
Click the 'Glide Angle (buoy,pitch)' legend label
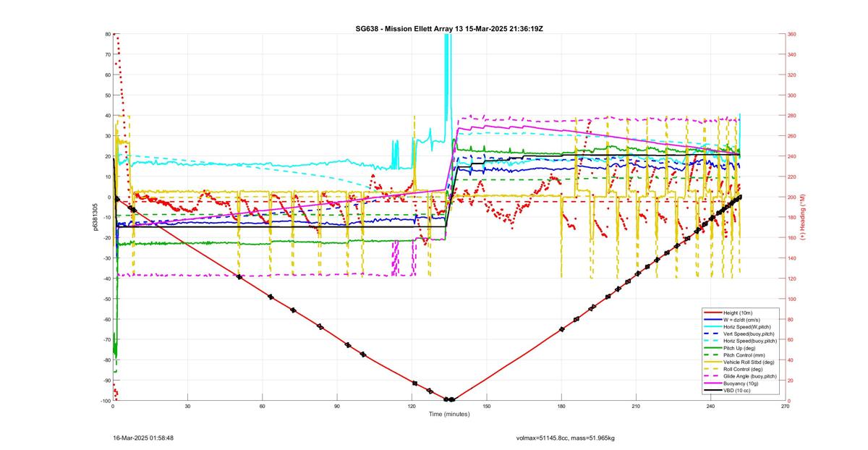(x=751, y=376)
